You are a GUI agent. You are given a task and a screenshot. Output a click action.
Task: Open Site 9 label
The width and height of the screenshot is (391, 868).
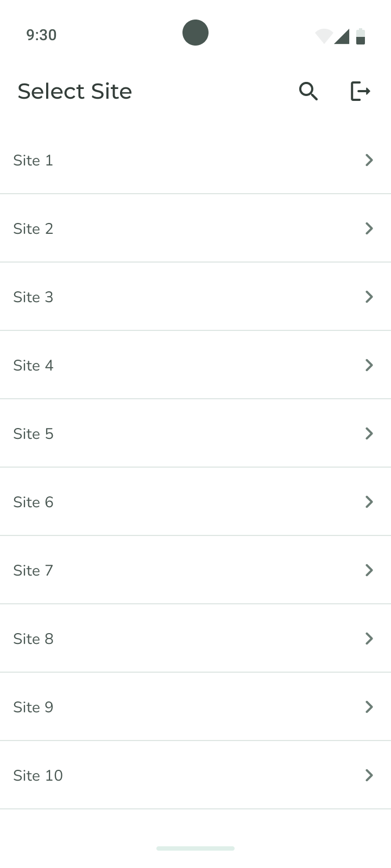(34, 707)
